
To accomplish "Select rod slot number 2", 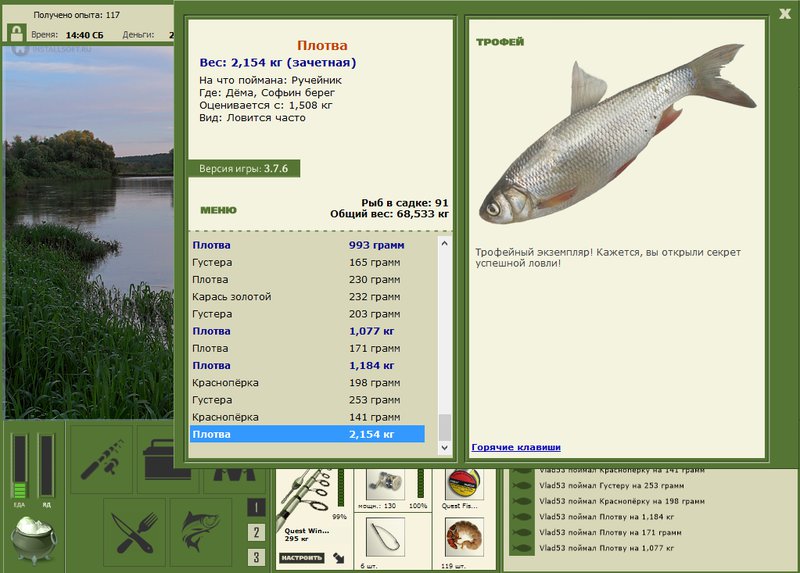I will 256,532.
